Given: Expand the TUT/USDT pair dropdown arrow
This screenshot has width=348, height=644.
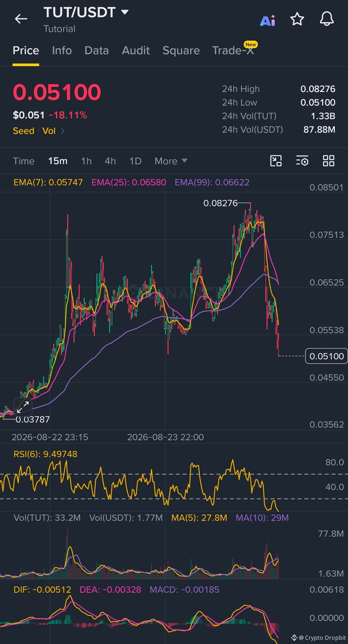Looking at the screenshot, I should pos(125,12).
